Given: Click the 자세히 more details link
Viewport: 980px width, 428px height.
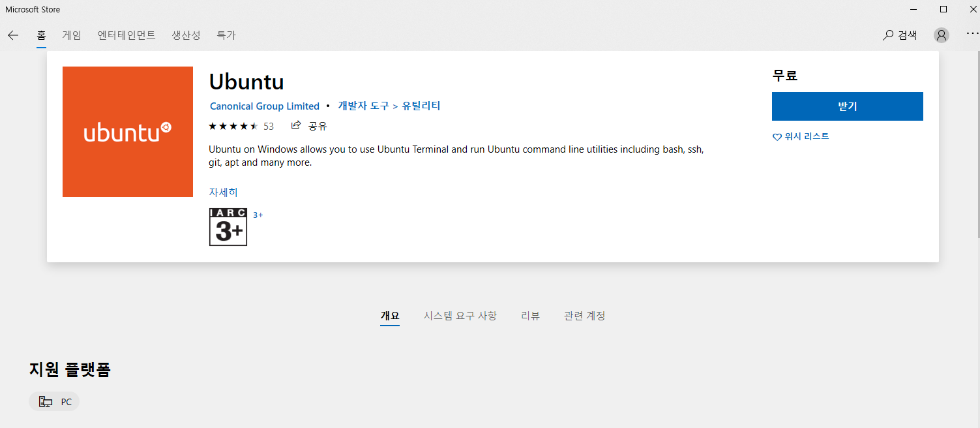Looking at the screenshot, I should click(x=224, y=192).
